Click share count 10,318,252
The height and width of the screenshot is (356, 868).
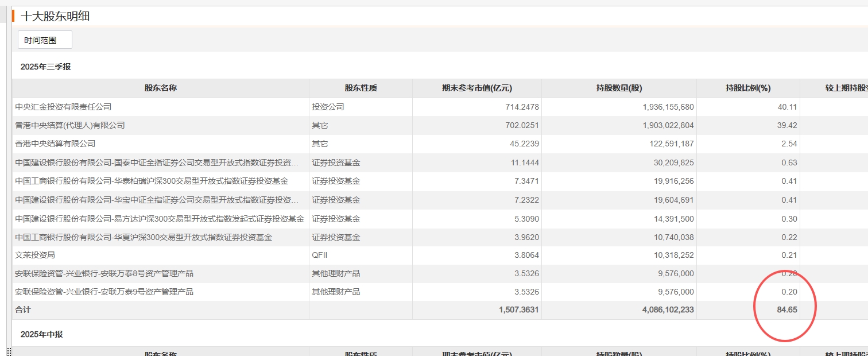pos(674,255)
